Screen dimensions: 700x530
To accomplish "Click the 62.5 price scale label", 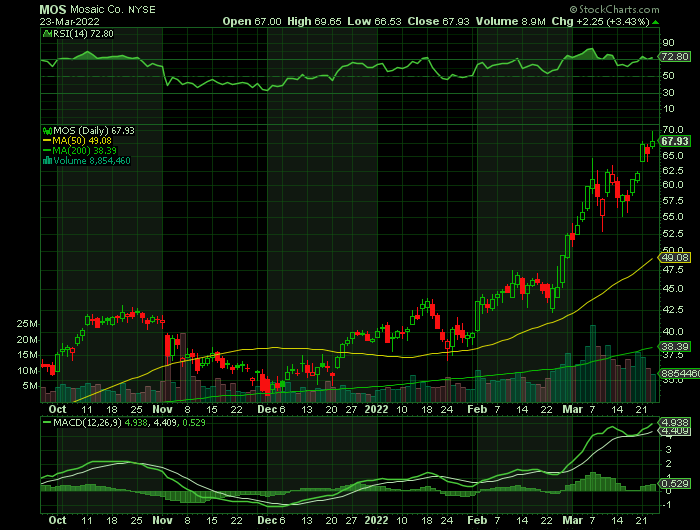I will tap(673, 171).
